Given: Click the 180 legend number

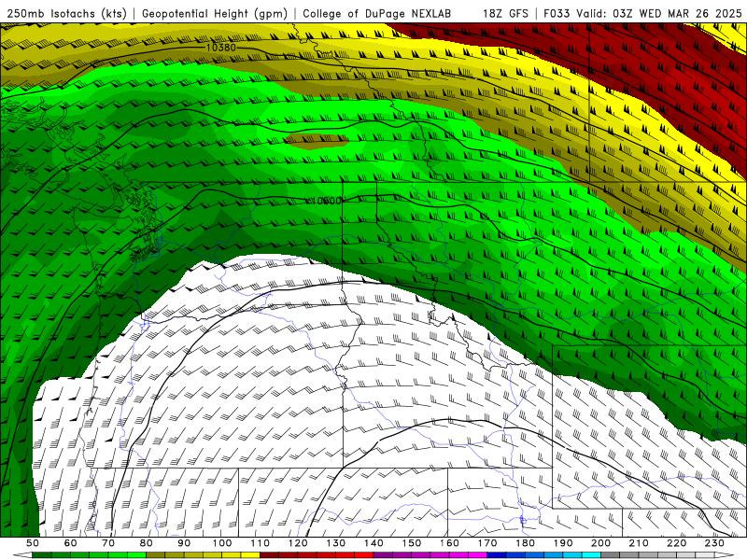Looking at the screenshot, I should click(525, 543).
